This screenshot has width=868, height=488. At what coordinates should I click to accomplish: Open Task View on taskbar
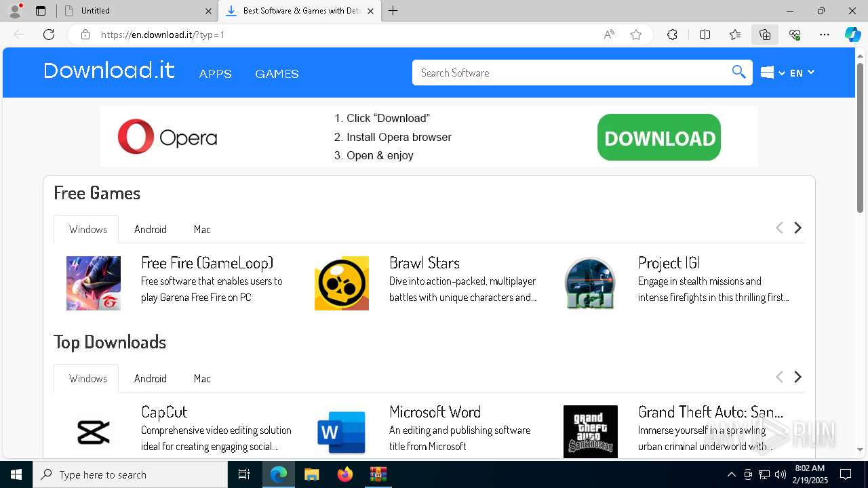pyautogui.click(x=244, y=474)
